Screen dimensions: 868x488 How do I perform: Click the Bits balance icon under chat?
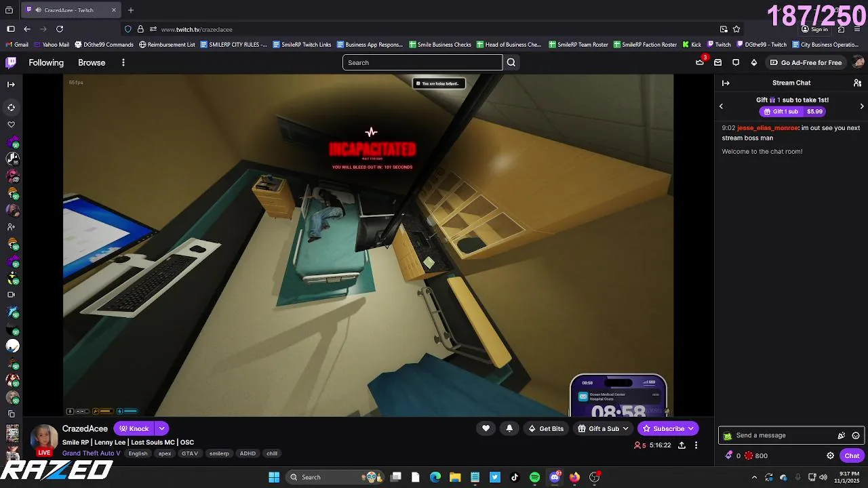[729, 455]
